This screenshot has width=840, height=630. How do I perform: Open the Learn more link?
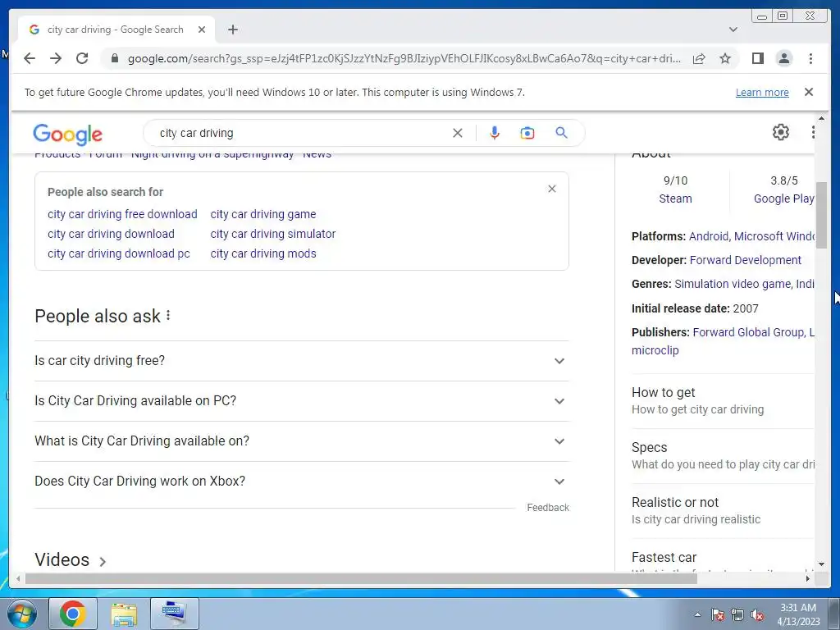(762, 92)
